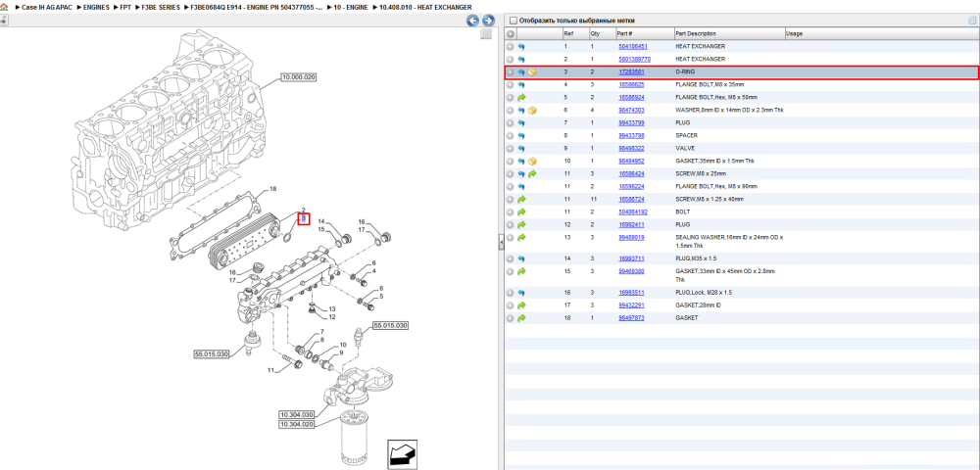980x470 pixels.
Task: Click the box icon in the O-RING row
Action: (x=532, y=72)
